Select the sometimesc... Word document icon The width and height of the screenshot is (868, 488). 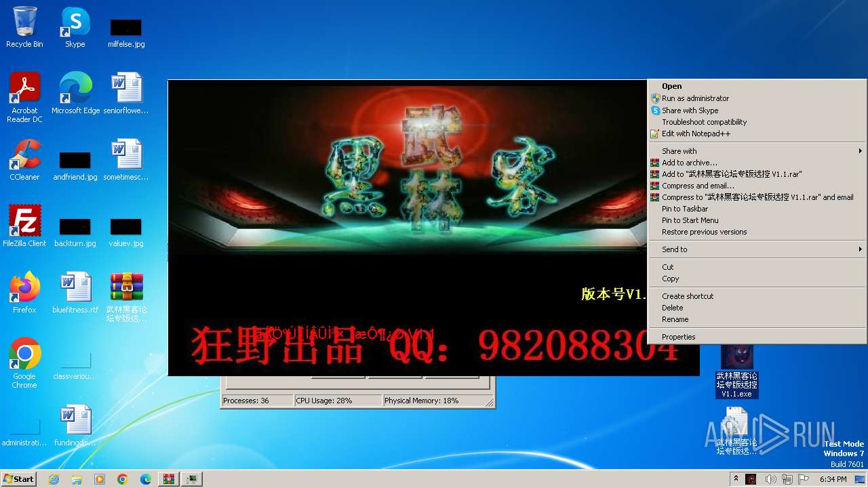[126, 159]
